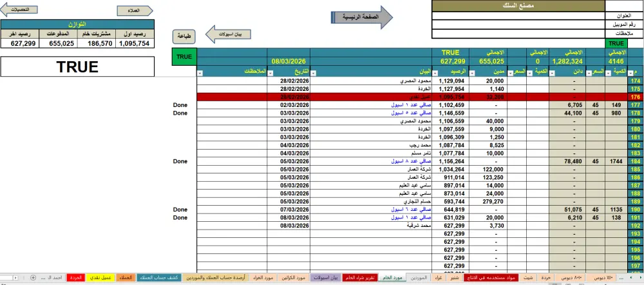Select the محمد شرقية description cell
The image size is (644, 285).
point(372,226)
